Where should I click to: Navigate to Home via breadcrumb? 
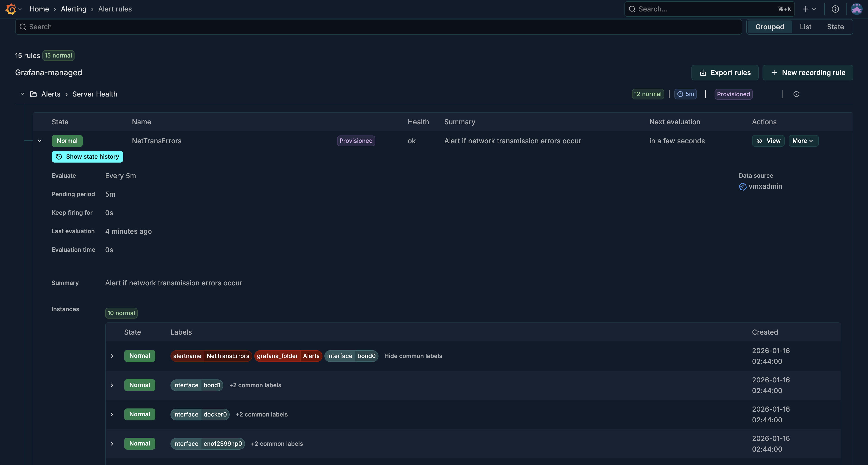tap(39, 9)
